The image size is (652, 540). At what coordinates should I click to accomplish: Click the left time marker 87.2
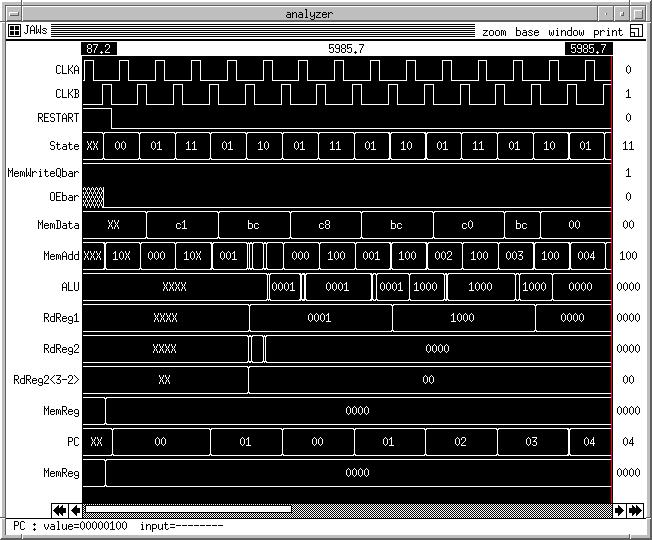point(99,48)
